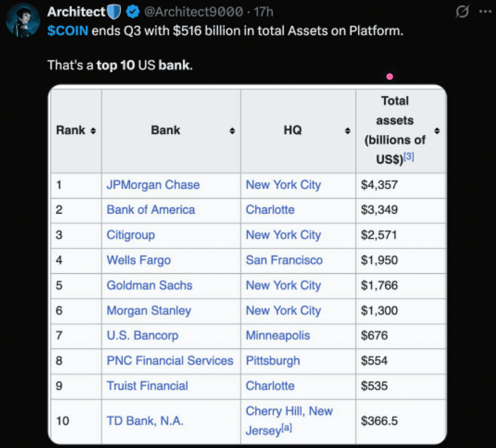
Task: Open the @Architect9000 handle
Action: pyautogui.click(x=193, y=12)
